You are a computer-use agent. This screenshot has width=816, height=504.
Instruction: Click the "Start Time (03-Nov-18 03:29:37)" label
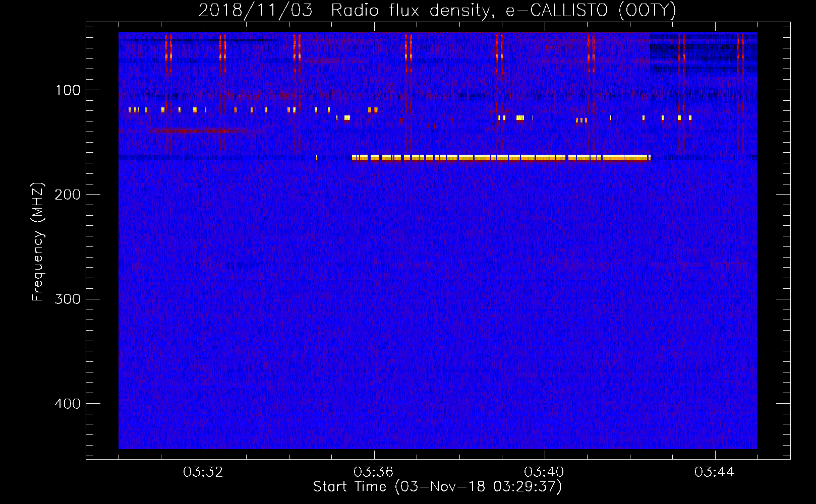pyautogui.click(x=437, y=487)
